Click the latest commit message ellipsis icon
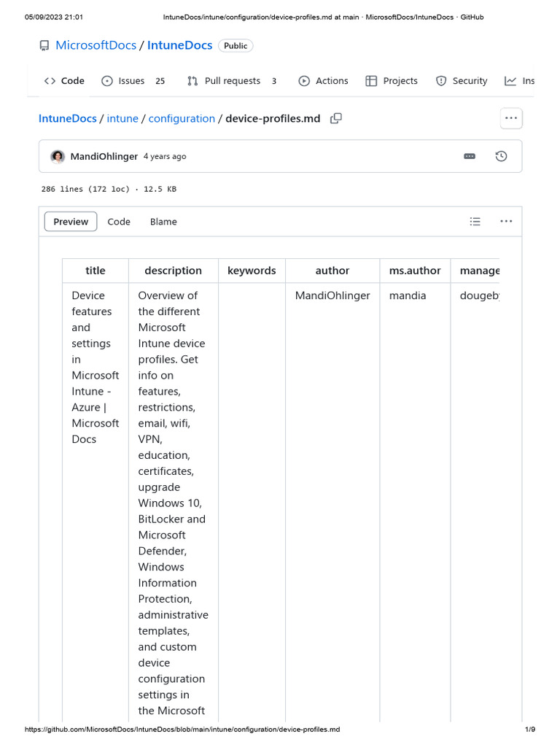This screenshot has height=747, width=560. [470, 156]
